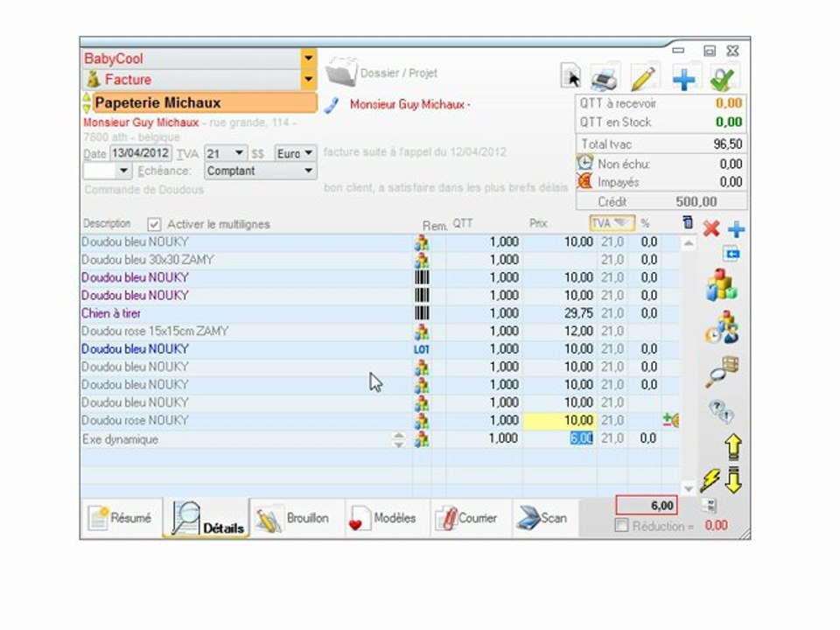The height and width of the screenshot is (630, 840).
Task: Select the Doudou rose NOUKY line
Action: point(246,421)
